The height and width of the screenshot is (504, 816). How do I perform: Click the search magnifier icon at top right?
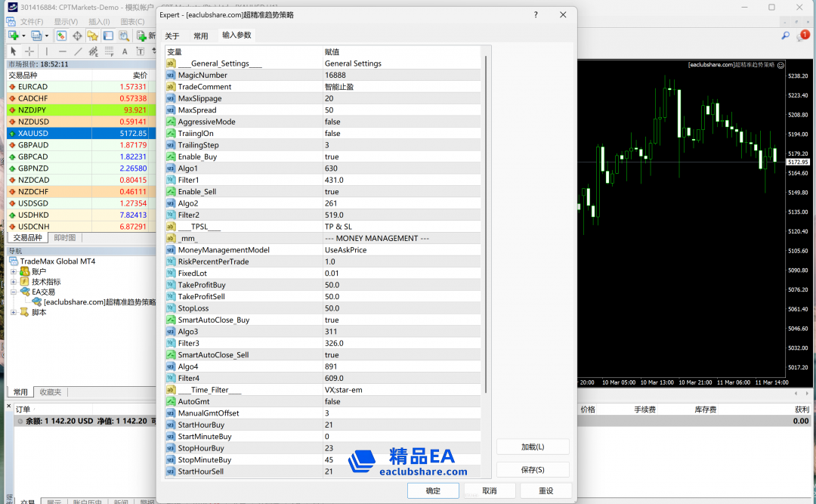click(785, 36)
